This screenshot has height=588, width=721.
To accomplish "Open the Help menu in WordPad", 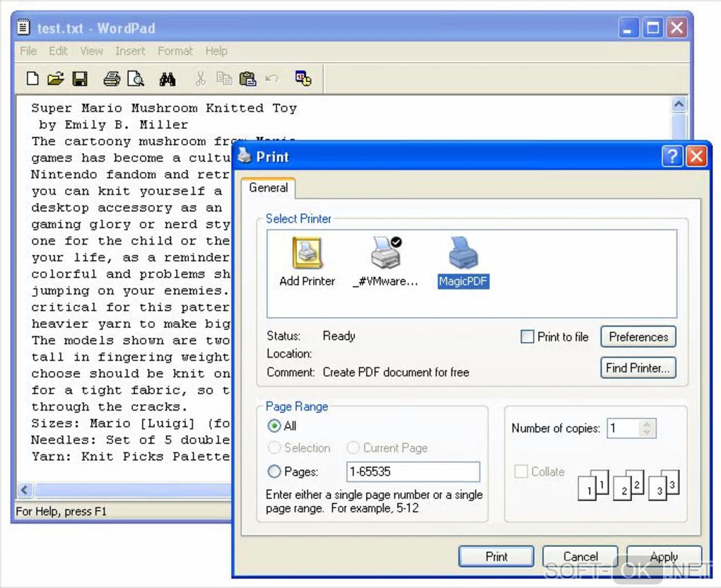I will [216, 51].
